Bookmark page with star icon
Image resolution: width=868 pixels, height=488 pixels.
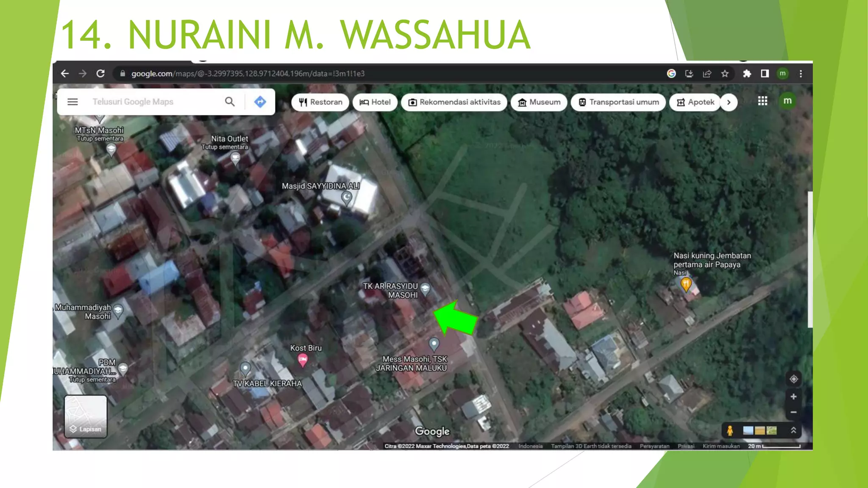[725, 74]
